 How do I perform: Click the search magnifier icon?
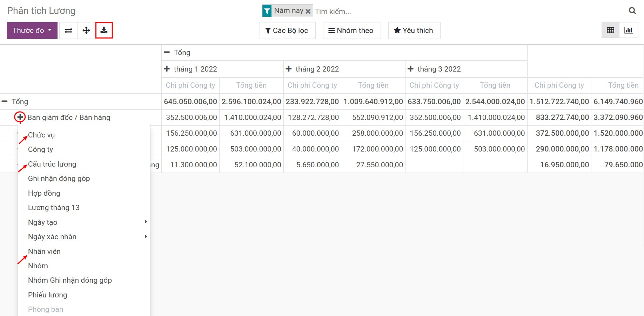pyautogui.click(x=632, y=11)
